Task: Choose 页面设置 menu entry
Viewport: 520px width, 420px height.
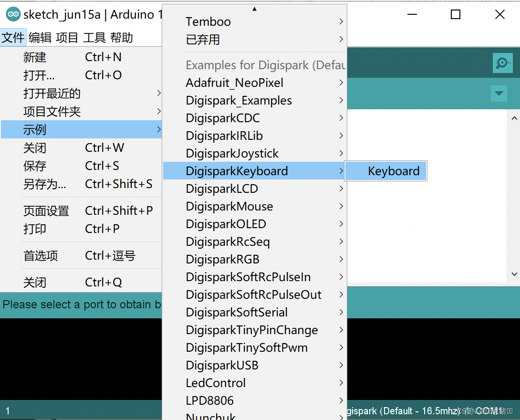Action: pos(82,210)
